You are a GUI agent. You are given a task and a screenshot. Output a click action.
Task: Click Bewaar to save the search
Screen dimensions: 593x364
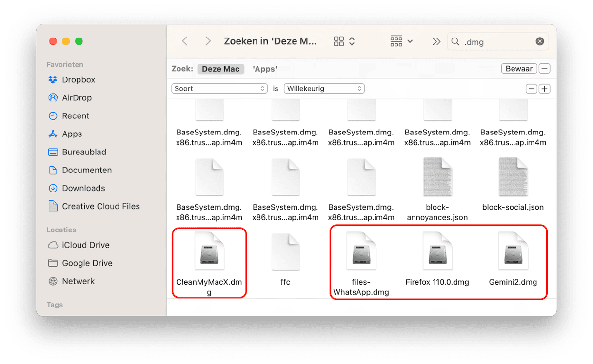click(519, 69)
